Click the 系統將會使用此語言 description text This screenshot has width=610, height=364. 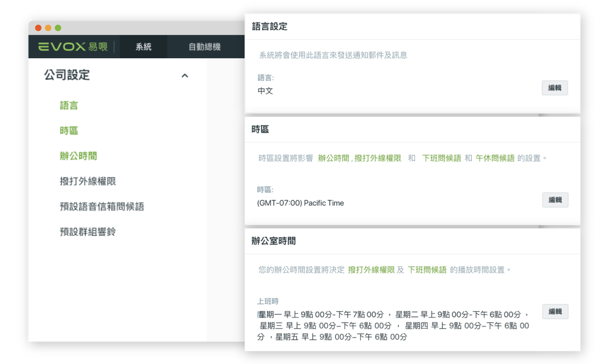[x=333, y=55]
